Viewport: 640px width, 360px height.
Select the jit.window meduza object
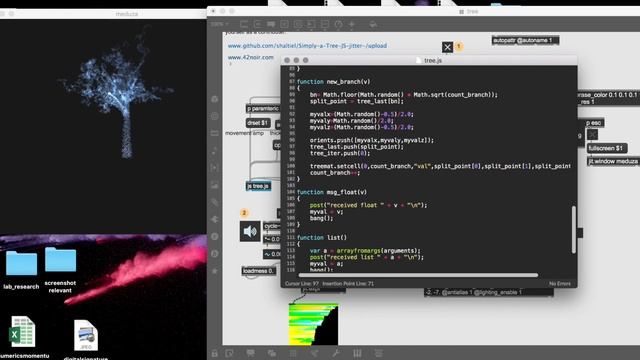613,162
